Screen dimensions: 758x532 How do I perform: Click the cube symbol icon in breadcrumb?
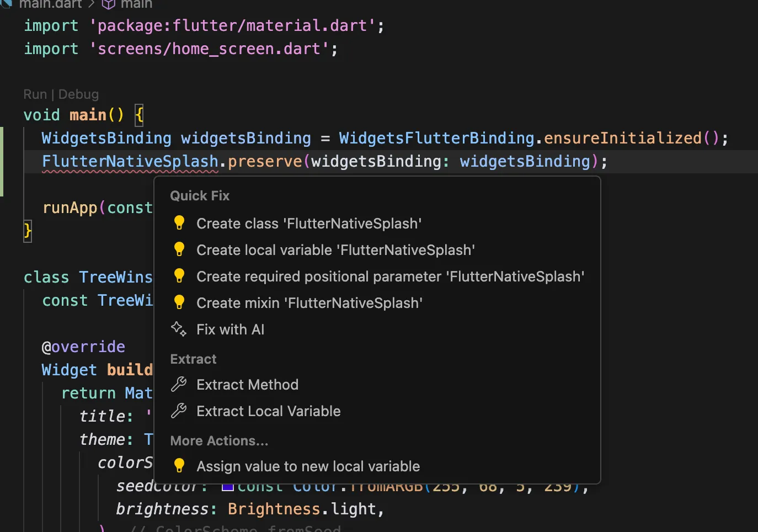point(109,4)
